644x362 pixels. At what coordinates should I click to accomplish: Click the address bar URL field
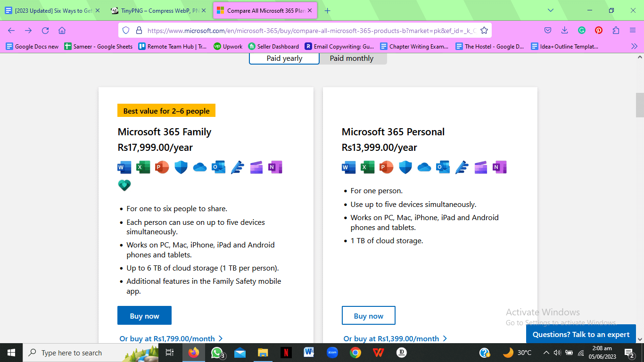305,31
